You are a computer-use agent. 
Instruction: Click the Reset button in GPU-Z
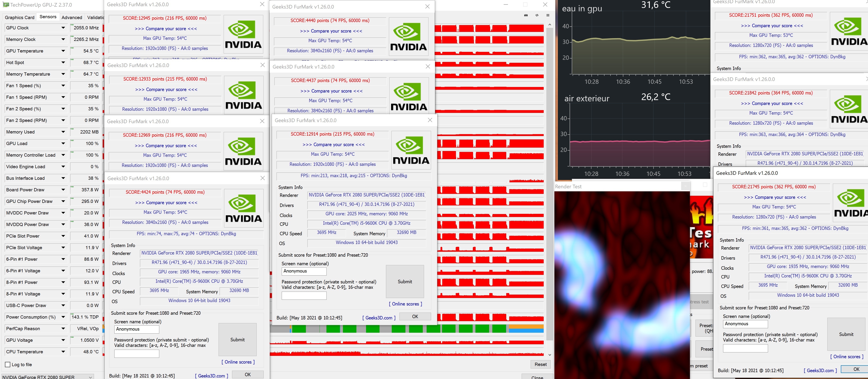[540, 364]
